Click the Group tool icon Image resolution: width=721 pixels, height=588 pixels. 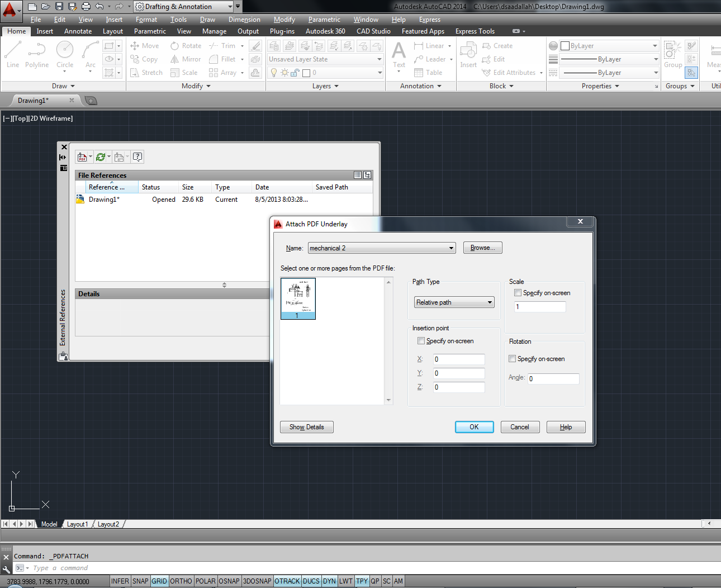673,55
